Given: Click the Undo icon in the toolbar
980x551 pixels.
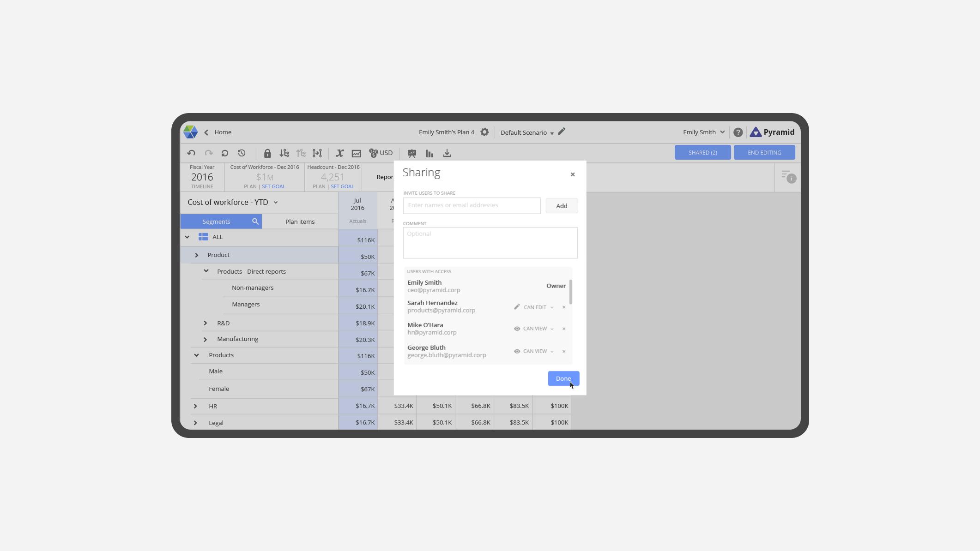Looking at the screenshot, I should tap(191, 153).
